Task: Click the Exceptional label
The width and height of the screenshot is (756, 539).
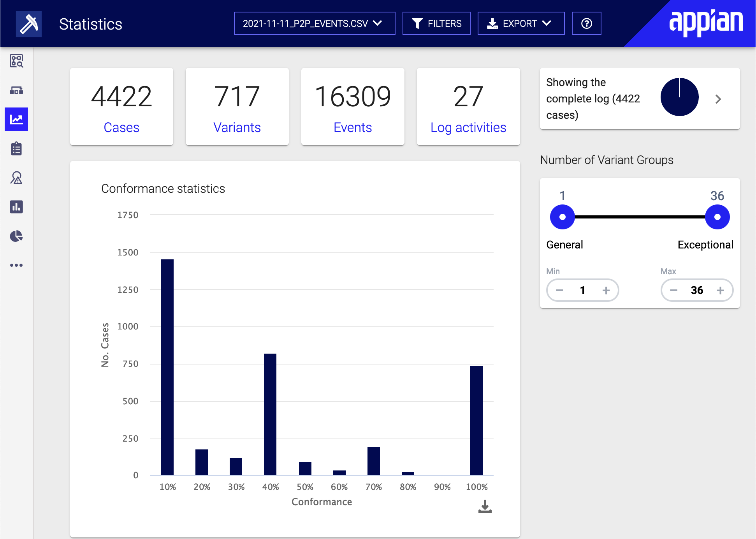Action: 705,245
